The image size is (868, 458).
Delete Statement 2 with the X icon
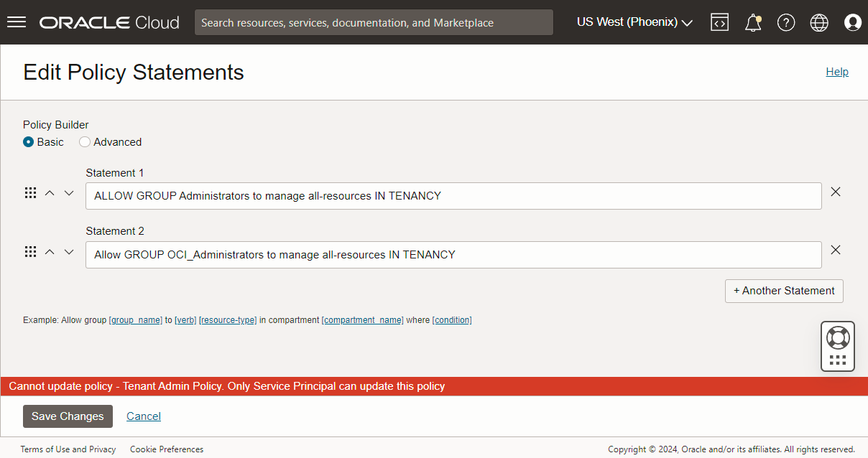pyautogui.click(x=836, y=250)
